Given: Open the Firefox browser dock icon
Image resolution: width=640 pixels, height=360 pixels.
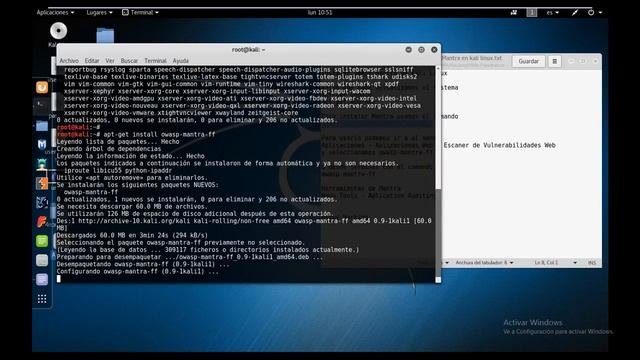Looking at the screenshot, I should tap(42, 87).
